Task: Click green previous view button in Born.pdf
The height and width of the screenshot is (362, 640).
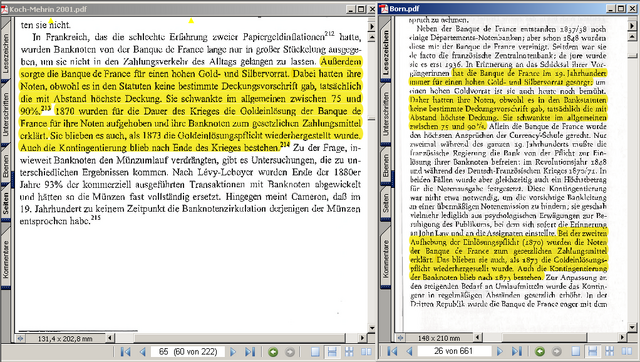Action: pyautogui.click(x=540, y=351)
